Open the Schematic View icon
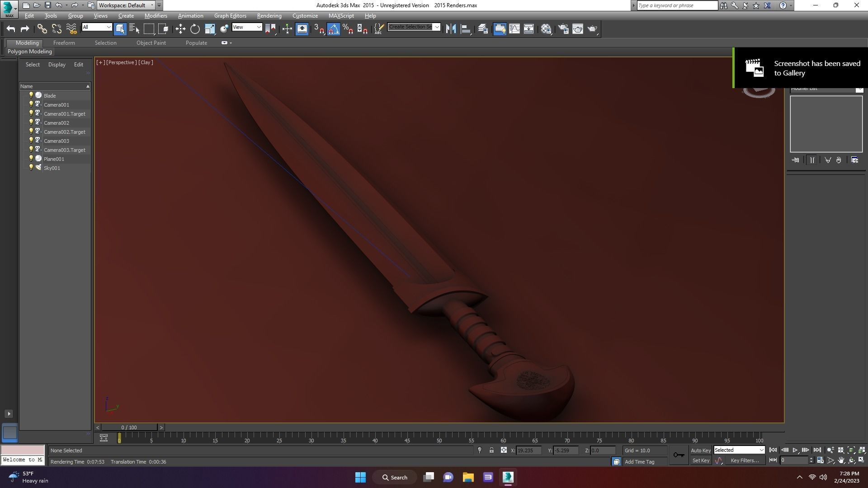This screenshot has height=488, width=868. pyautogui.click(x=529, y=29)
